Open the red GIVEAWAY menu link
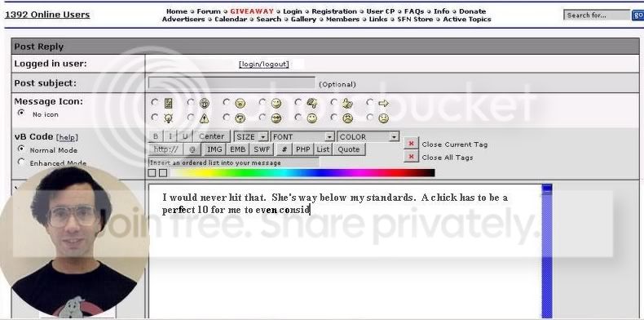Image resolution: width=644 pixels, height=320 pixels. click(252, 11)
